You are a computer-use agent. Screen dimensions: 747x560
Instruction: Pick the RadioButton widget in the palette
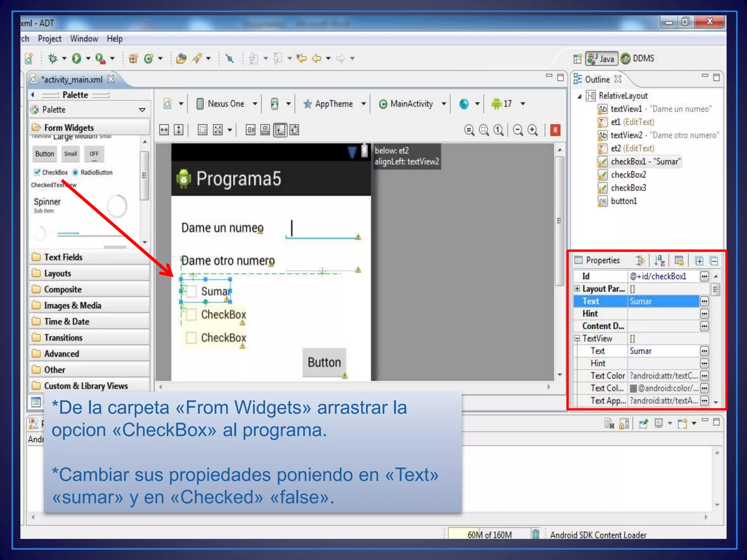92,172
